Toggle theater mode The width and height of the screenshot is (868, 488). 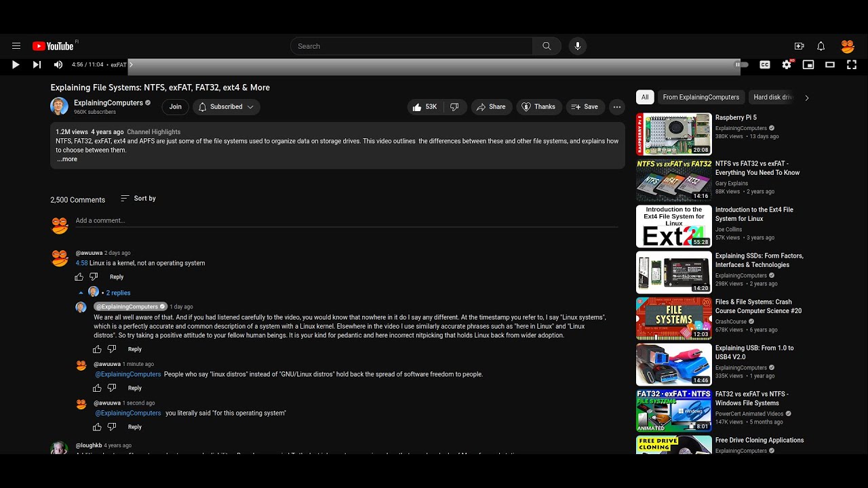[830, 64]
